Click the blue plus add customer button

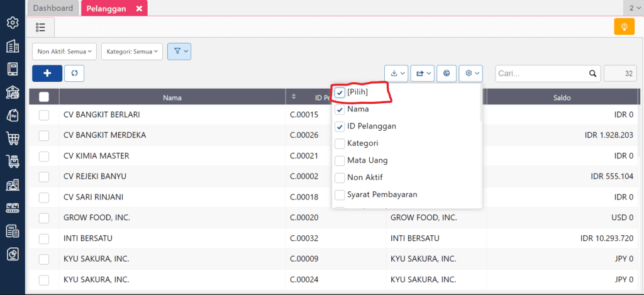click(47, 73)
